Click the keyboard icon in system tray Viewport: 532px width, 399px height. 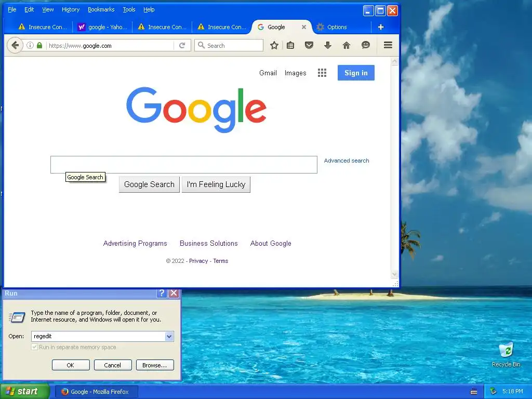click(x=474, y=392)
